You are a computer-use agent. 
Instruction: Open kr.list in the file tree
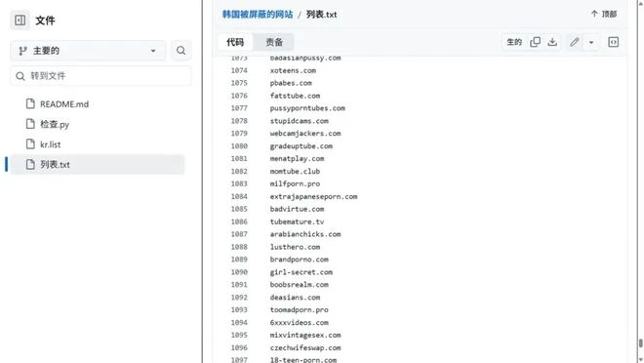[x=50, y=144]
